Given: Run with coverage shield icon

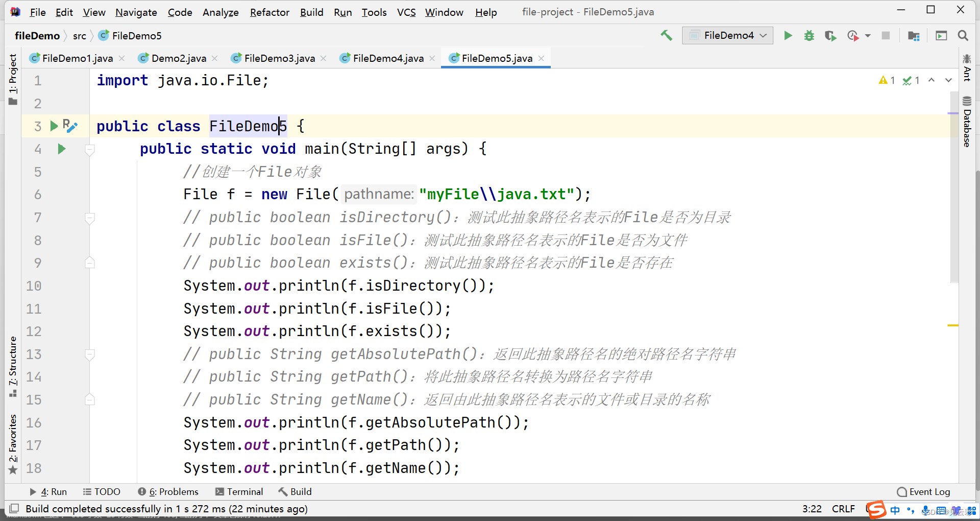Looking at the screenshot, I should (830, 35).
